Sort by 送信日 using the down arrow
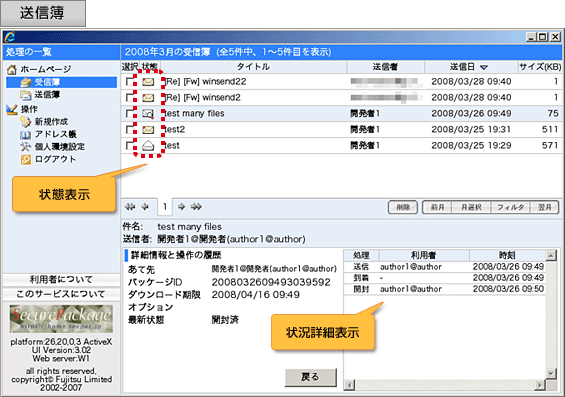Image resolution: width=565 pixels, height=397 pixels. pos(484,67)
